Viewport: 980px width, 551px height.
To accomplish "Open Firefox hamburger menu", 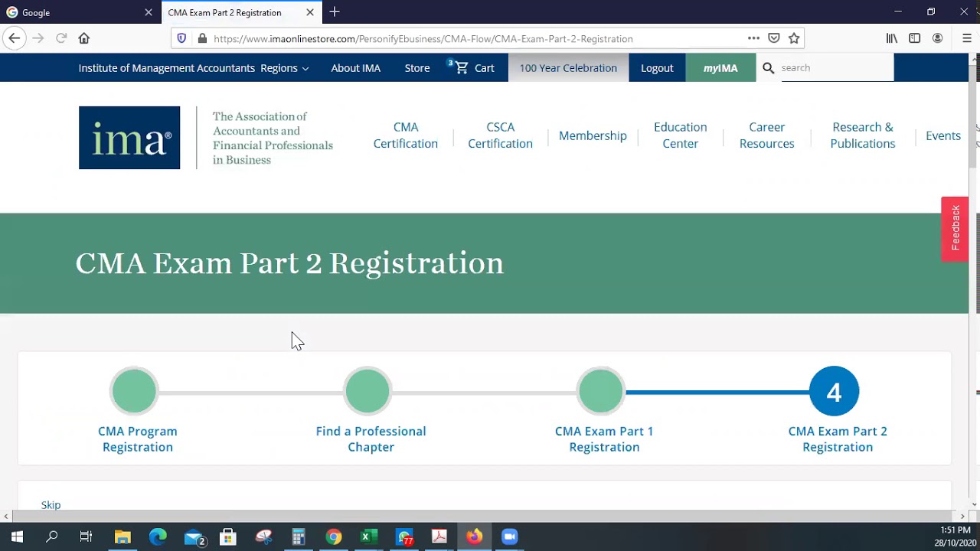I will [966, 38].
